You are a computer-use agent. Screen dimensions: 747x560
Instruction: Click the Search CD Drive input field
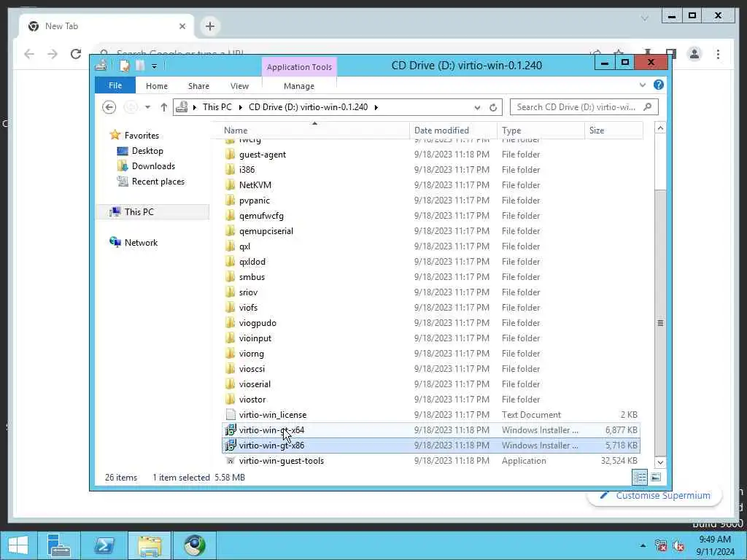(x=576, y=107)
